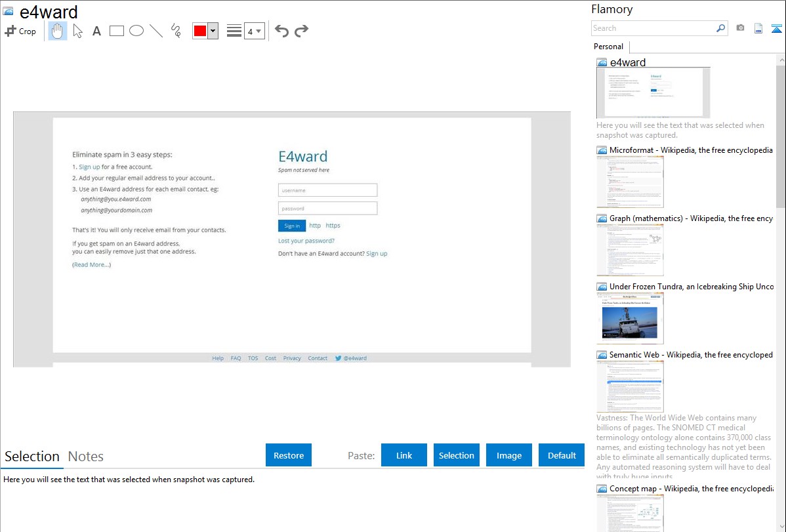
Task: Switch to the Notes tab
Action: [86, 457]
